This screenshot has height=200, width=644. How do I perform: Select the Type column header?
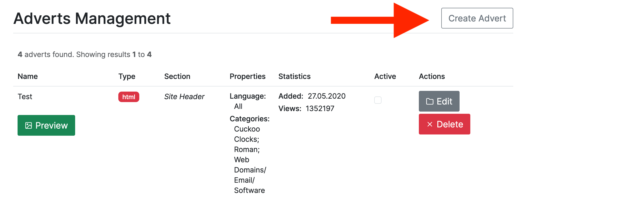tap(127, 76)
